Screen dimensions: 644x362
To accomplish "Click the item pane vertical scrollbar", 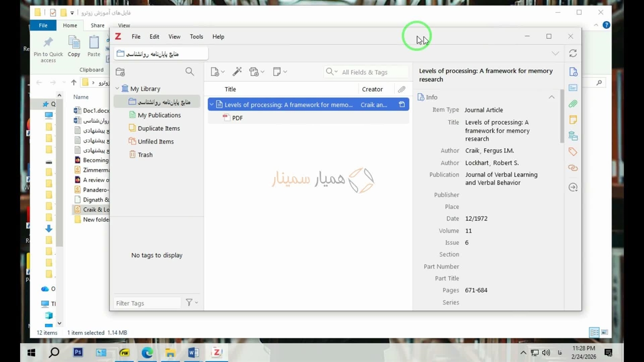I will pos(561,117).
